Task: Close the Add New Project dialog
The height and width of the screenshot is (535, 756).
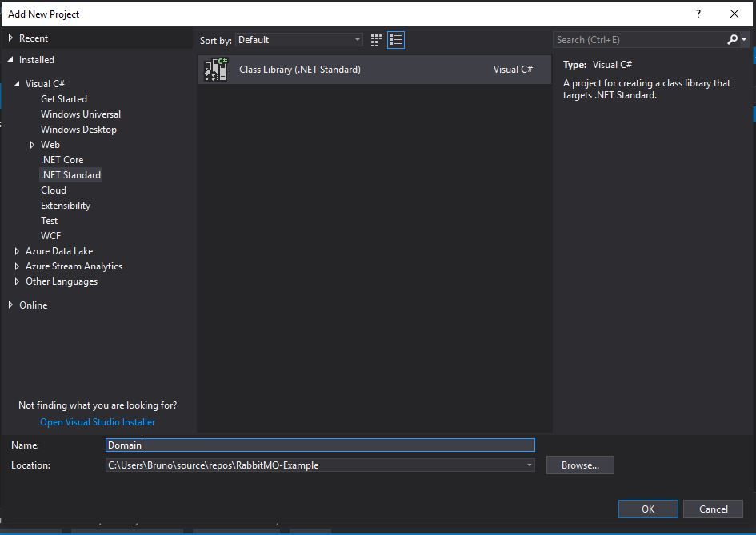Action: click(x=734, y=14)
